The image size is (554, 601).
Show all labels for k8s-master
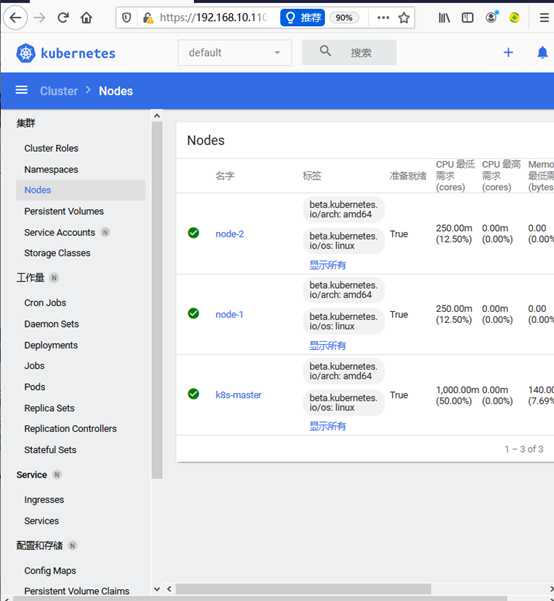click(x=327, y=426)
